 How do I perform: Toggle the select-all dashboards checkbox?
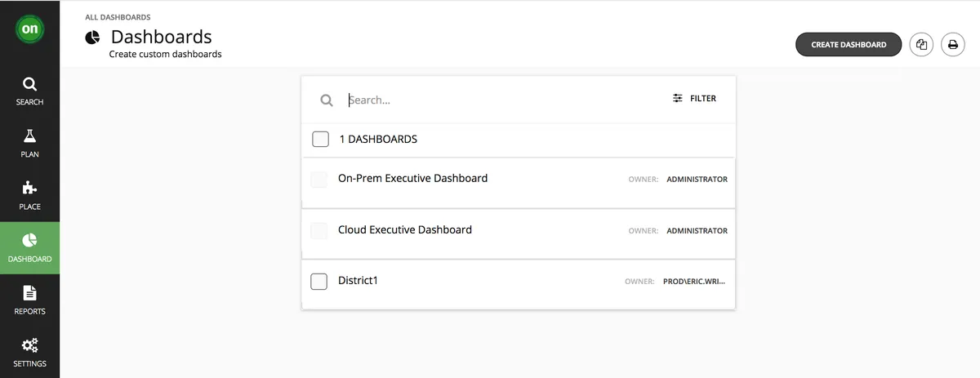tap(321, 140)
